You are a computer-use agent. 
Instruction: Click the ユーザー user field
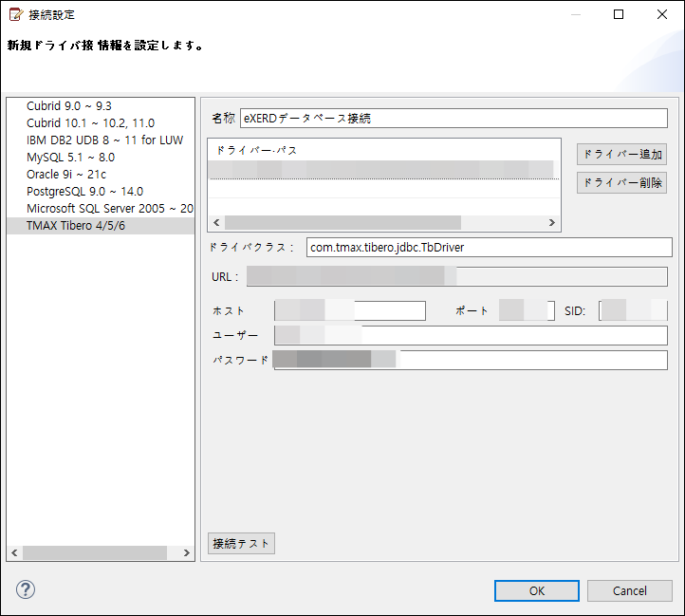(x=471, y=335)
